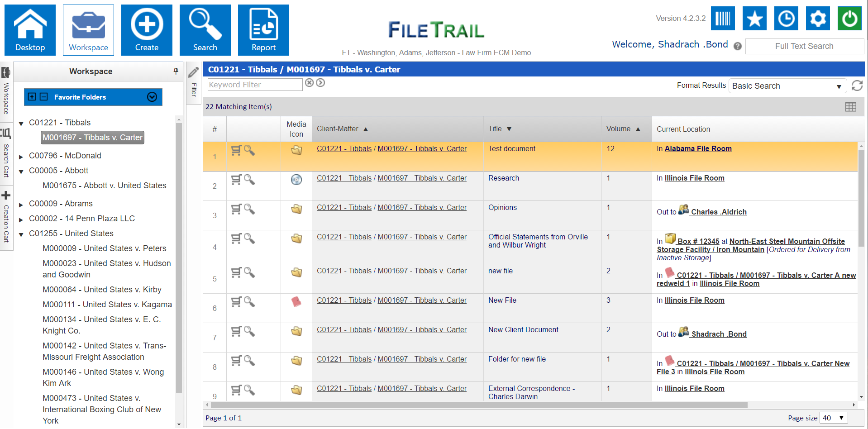This screenshot has width=868, height=429.
Task: Clear the keyword filter with the X icon
Action: pos(309,83)
